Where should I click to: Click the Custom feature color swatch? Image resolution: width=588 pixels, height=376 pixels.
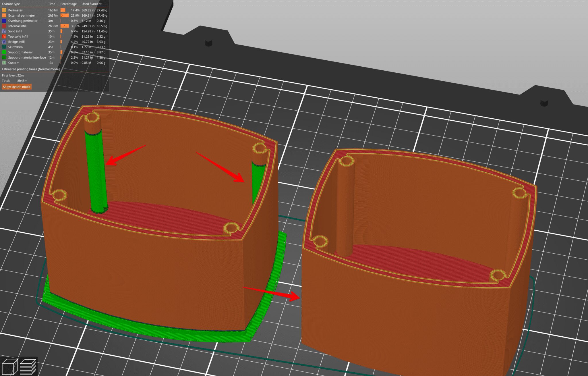pos(4,63)
